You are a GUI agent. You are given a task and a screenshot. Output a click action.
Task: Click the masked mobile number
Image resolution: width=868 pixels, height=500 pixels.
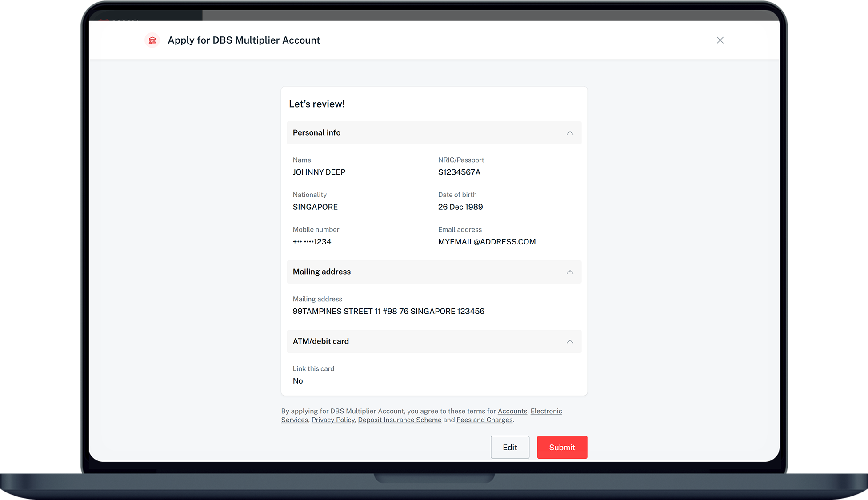[x=312, y=241]
